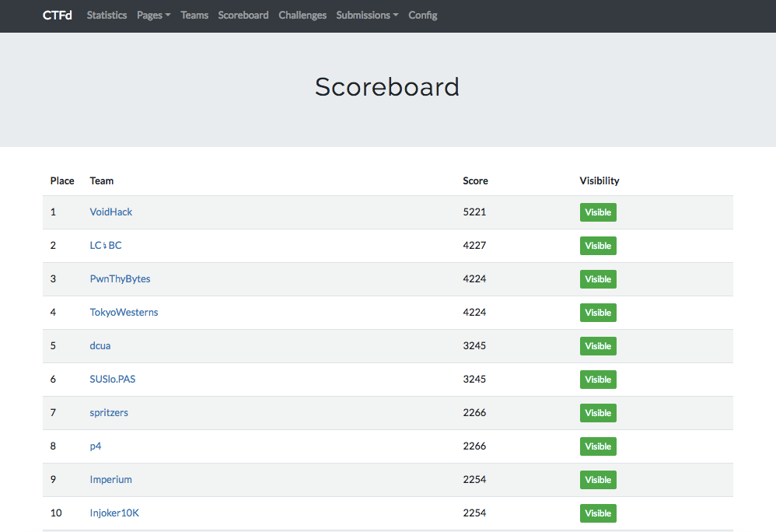776x532 pixels.
Task: Open the p4 team link
Action: point(96,446)
